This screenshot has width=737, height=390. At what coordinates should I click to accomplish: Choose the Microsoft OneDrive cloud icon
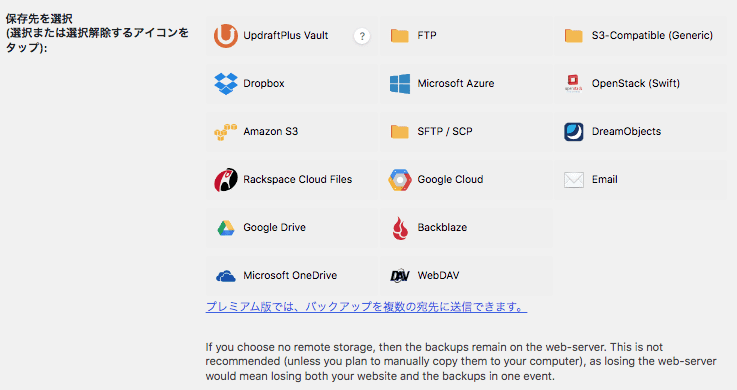[226, 276]
